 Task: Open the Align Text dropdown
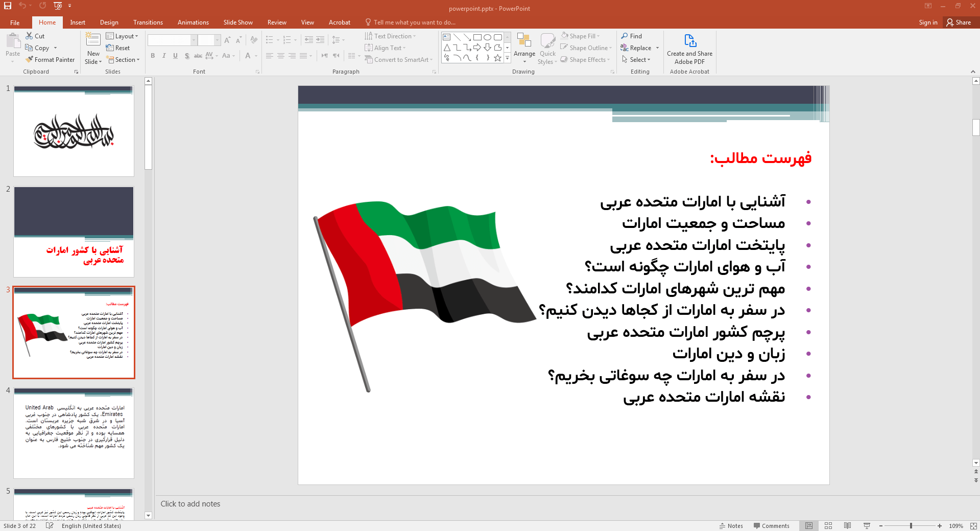tap(385, 48)
